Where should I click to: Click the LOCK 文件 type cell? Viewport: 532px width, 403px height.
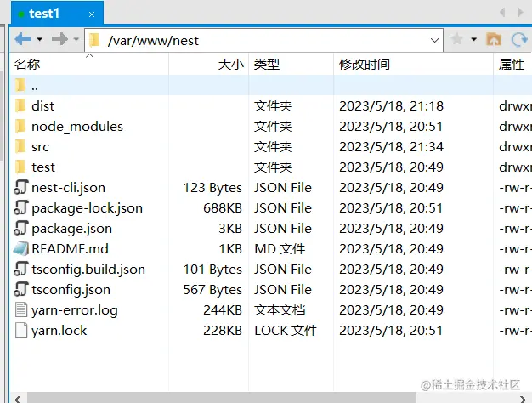point(286,331)
